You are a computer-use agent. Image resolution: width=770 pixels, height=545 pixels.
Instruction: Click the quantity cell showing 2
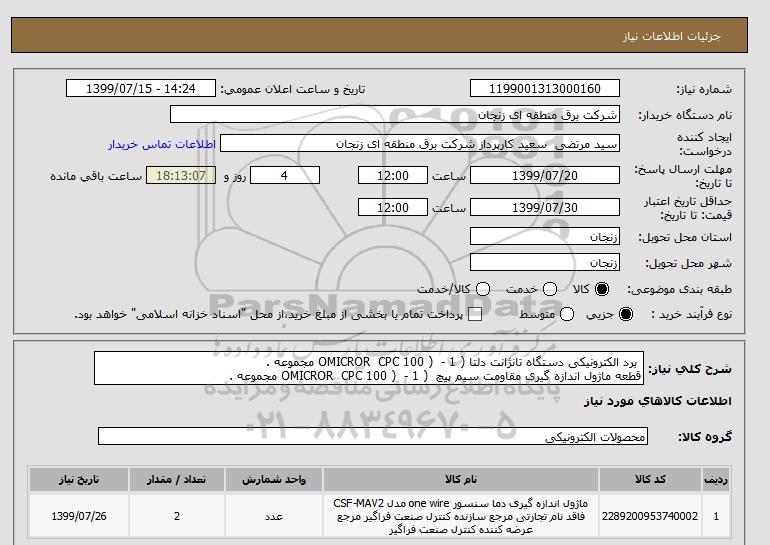(177, 516)
